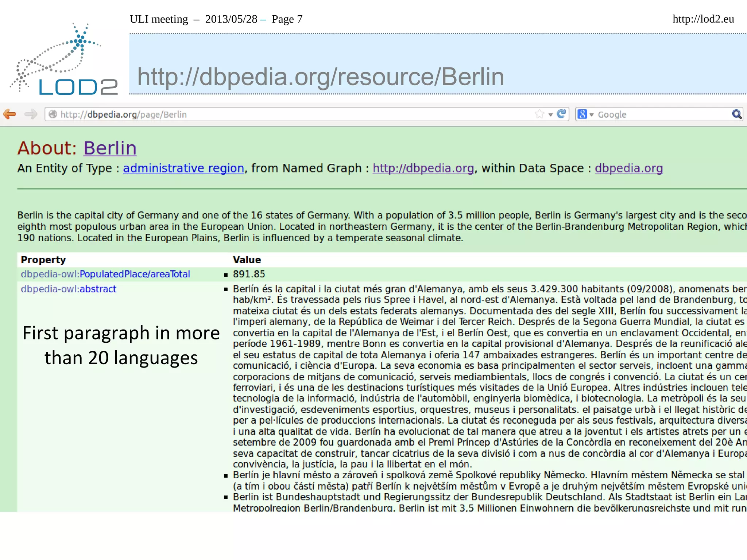
Task: Click the slide title http://dbpedia.org/resource/Berlin
Action: pos(321,77)
